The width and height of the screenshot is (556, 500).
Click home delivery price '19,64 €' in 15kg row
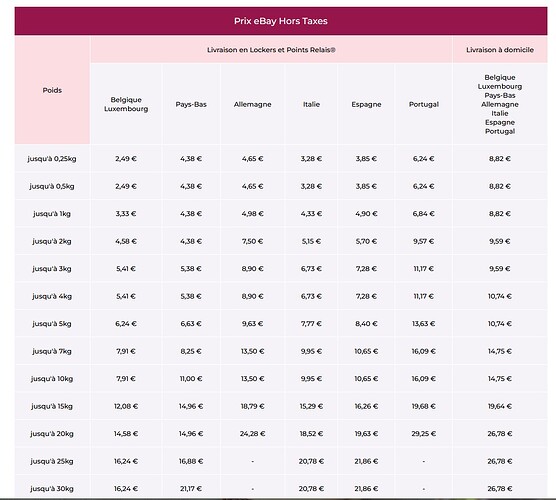500,406
